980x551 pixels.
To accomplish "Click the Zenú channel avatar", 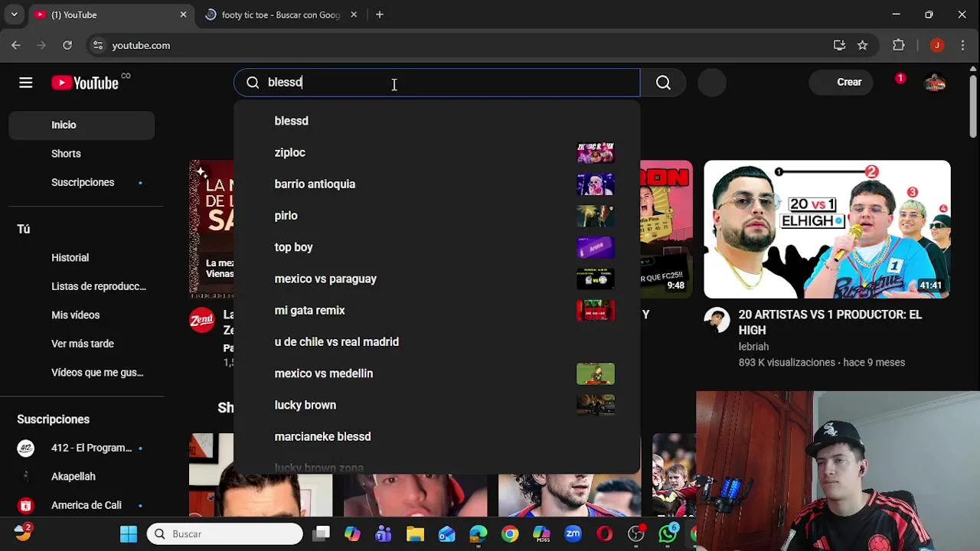I will tap(202, 320).
